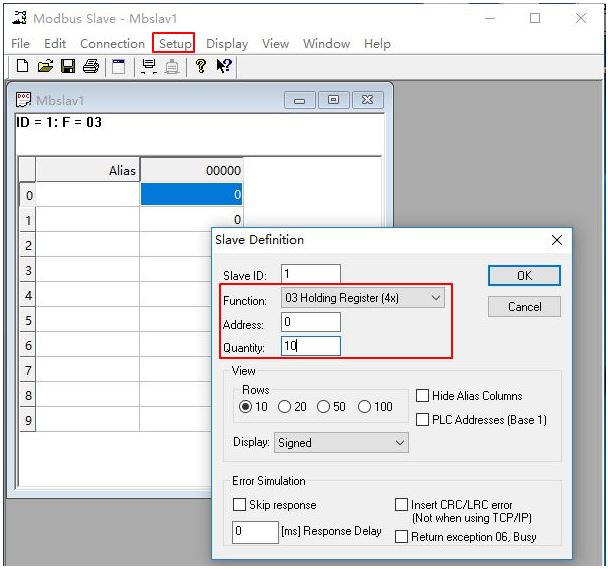608x569 pixels.
Task: Close the Slave Definition dialog
Action: 556,240
